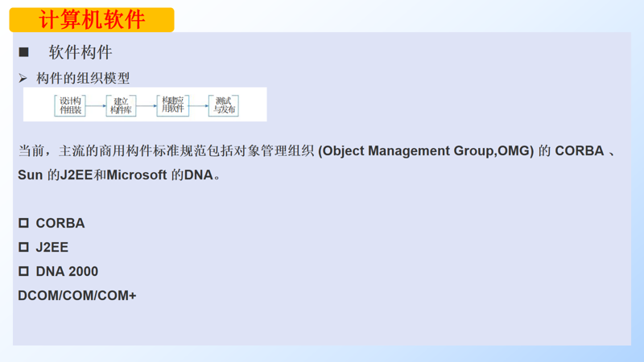Screen dimensions: 644x362
Task: Click the checkbox bullet beside DNA 2000
Action: [23, 271]
